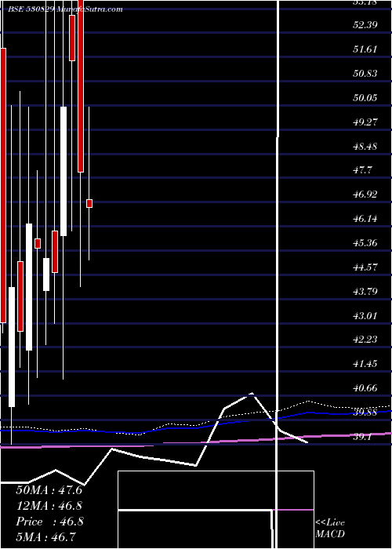
Task: Click the 48.48 price axis label
Action: (365, 147)
